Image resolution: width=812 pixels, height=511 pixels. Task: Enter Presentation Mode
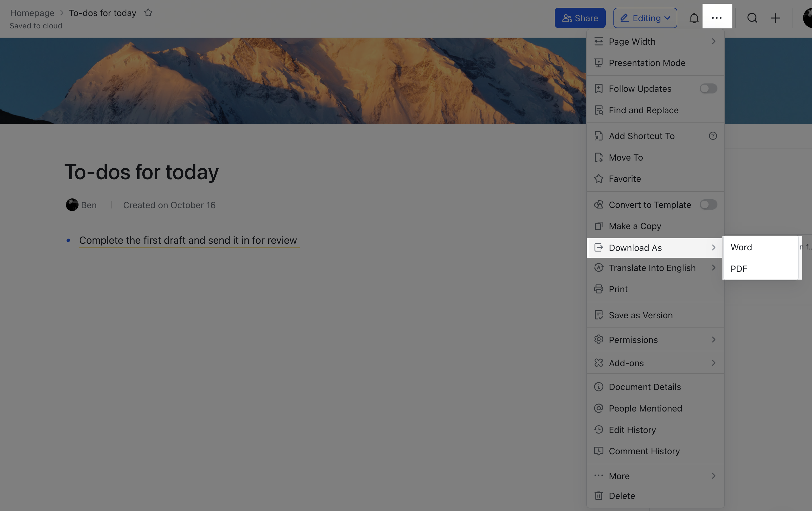coord(647,63)
